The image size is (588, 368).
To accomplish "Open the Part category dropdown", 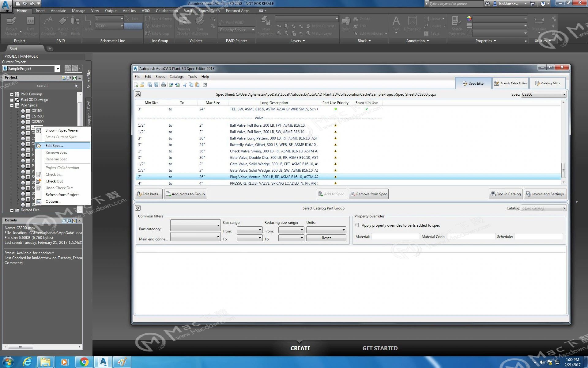I will [195, 225].
